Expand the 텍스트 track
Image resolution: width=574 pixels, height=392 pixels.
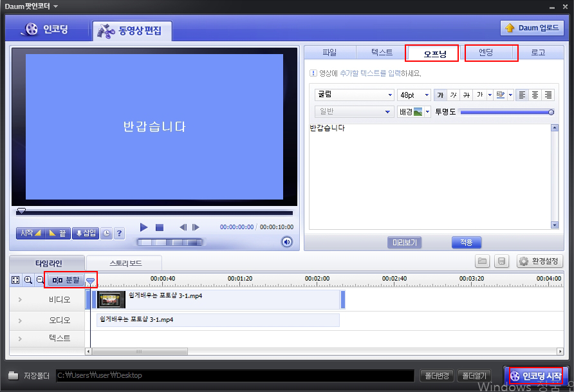click(x=20, y=339)
